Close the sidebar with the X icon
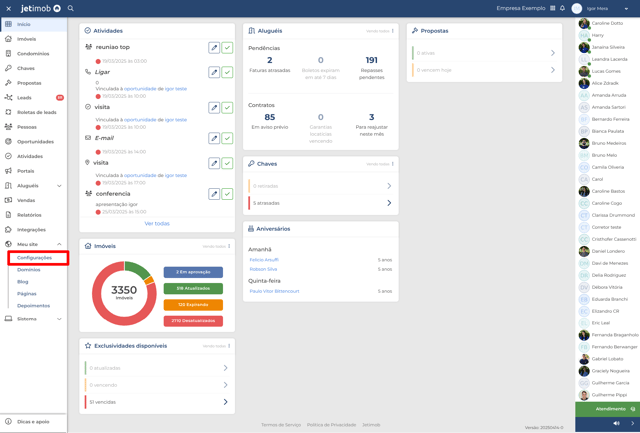 pyautogui.click(x=8, y=8)
